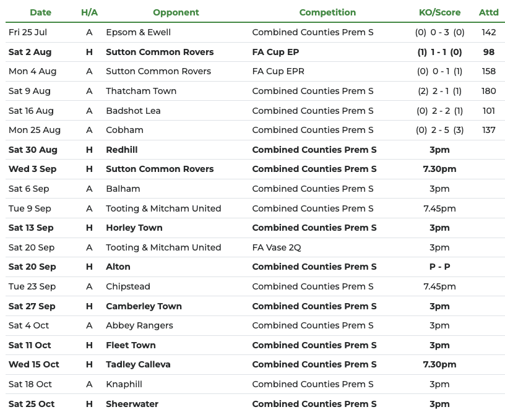Click the Competition column header
This screenshot has height=420, width=505.
pyautogui.click(x=327, y=12)
